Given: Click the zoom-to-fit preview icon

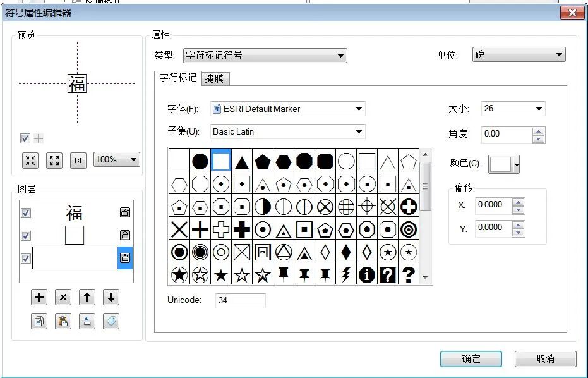Looking at the screenshot, I should click(x=30, y=161).
